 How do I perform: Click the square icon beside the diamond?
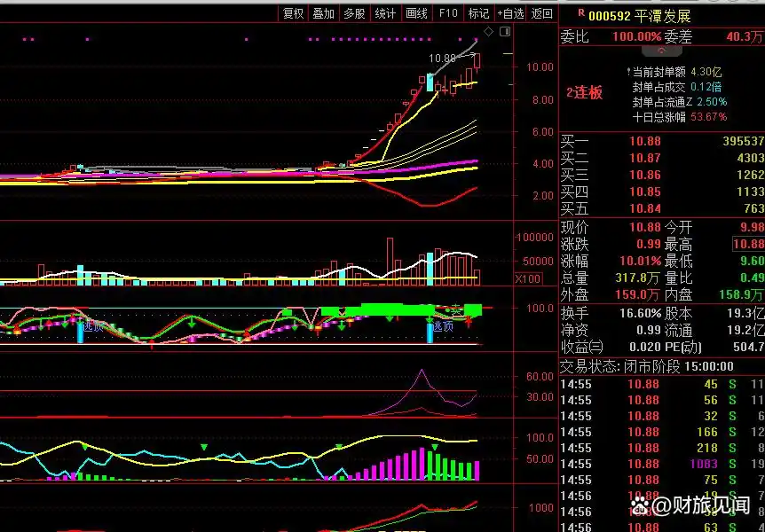click(505, 31)
